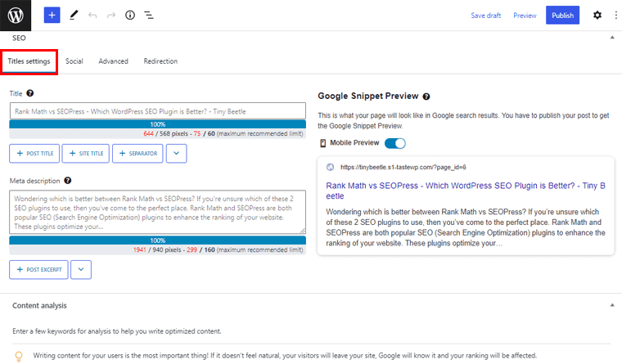
Task: Open the list view outline
Action: 149,15
